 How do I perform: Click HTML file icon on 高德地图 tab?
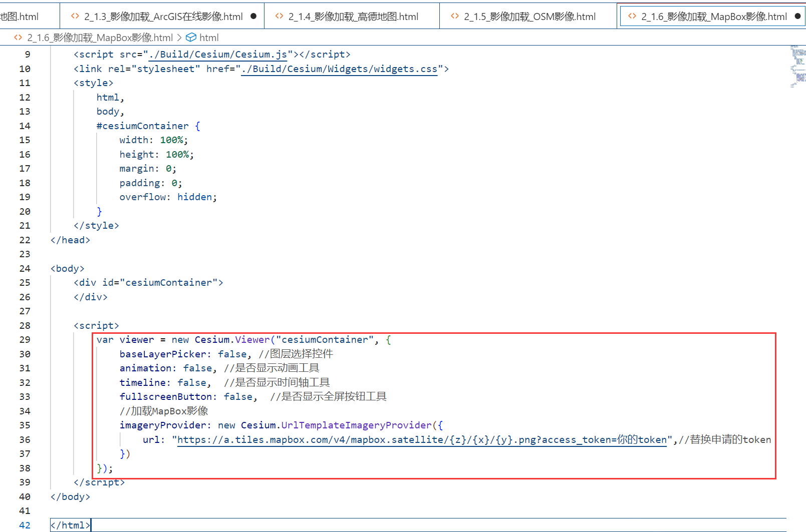tap(280, 16)
